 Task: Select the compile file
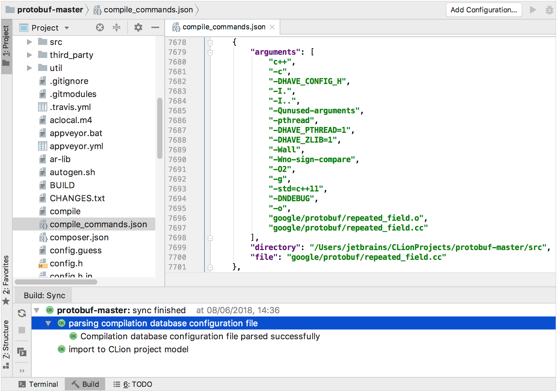click(x=65, y=211)
